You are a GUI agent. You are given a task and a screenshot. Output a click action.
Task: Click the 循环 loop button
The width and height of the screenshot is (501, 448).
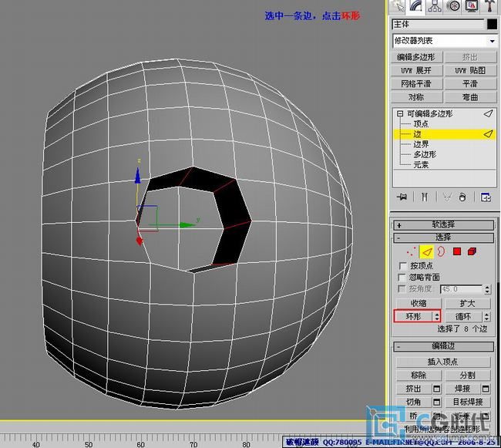click(x=463, y=316)
